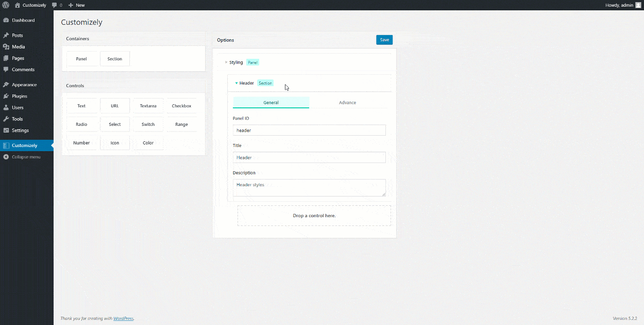The image size is (644, 325).
Task: Click the Panel ID input field
Action: [309, 130]
